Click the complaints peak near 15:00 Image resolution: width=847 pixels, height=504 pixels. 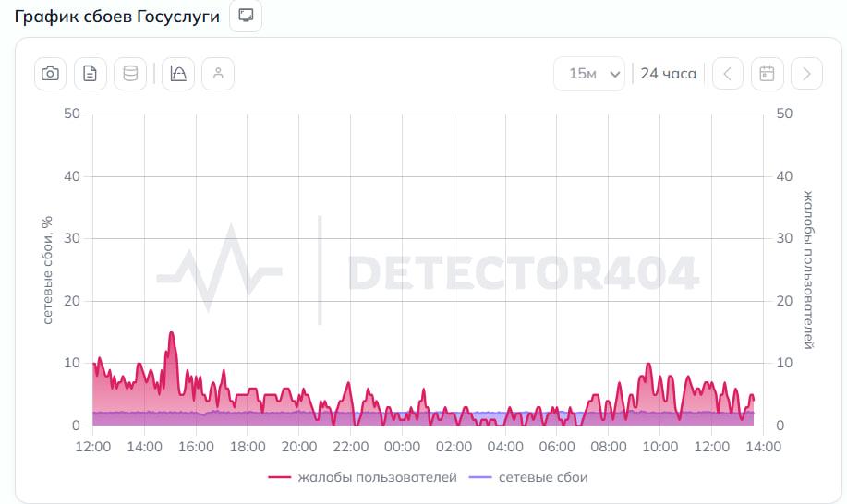[171, 333]
